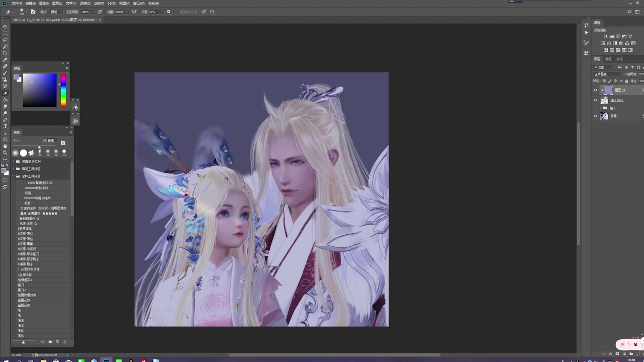Expand the 画笔工具预设 brush folder
Image resolution: width=644 pixels, height=362 pixels.
(14, 169)
